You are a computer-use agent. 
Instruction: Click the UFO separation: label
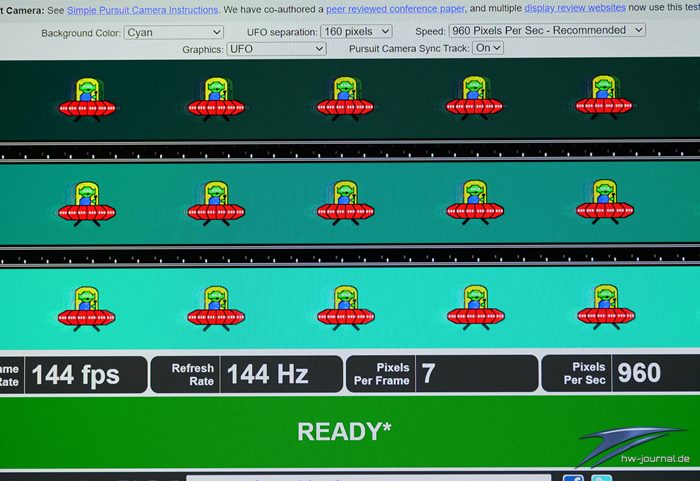click(x=282, y=32)
